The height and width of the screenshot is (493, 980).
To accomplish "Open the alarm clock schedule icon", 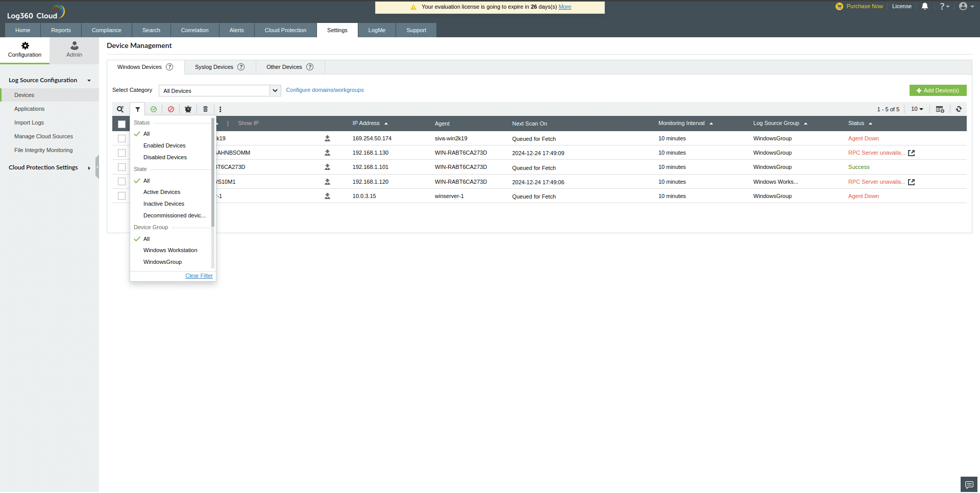I will coord(188,109).
